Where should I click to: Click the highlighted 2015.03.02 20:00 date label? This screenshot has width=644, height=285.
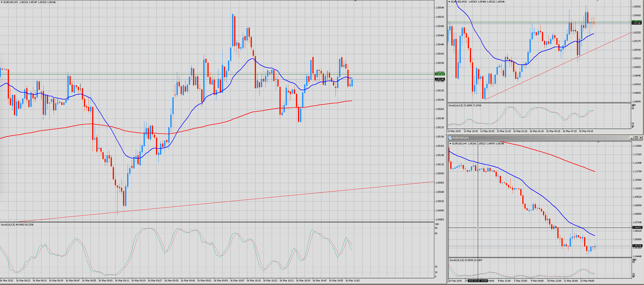pos(477,281)
